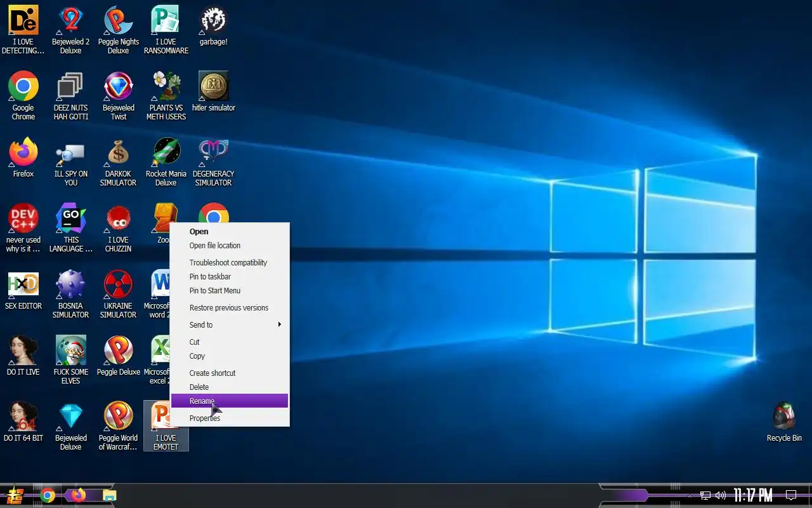Launch Firefox from the taskbar
This screenshot has height=508, width=812.
pos(78,495)
